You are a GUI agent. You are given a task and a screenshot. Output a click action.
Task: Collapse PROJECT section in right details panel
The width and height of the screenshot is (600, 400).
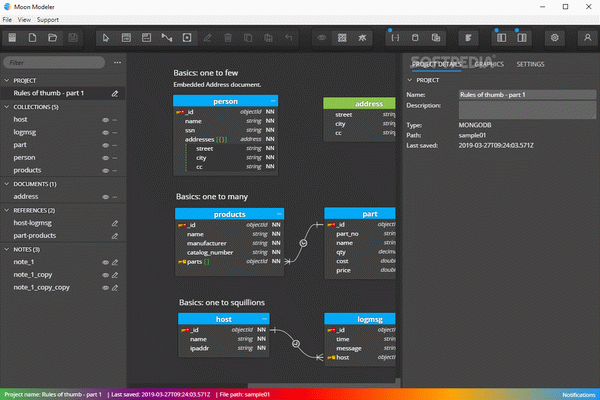(409, 80)
